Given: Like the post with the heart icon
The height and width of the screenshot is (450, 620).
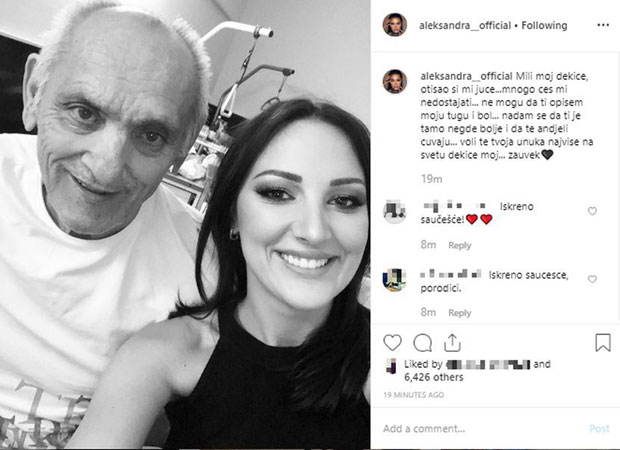Looking at the screenshot, I should pyautogui.click(x=392, y=342).
